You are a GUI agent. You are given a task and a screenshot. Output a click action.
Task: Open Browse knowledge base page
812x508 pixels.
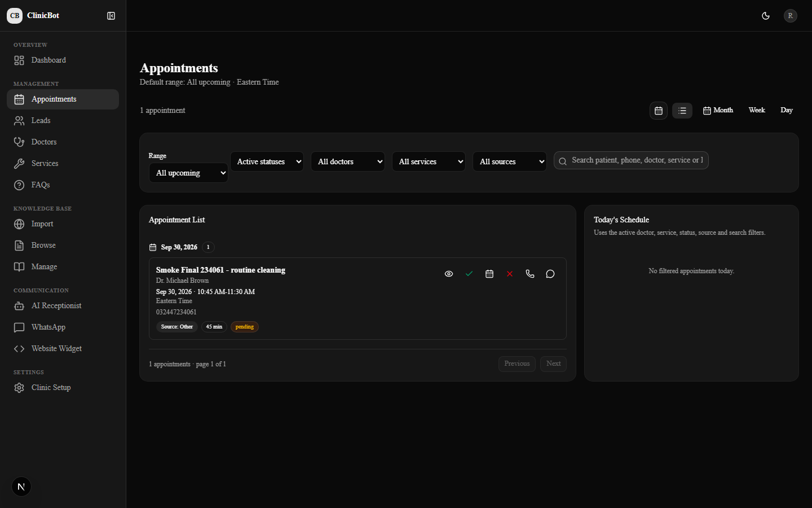tap(63, 246)
